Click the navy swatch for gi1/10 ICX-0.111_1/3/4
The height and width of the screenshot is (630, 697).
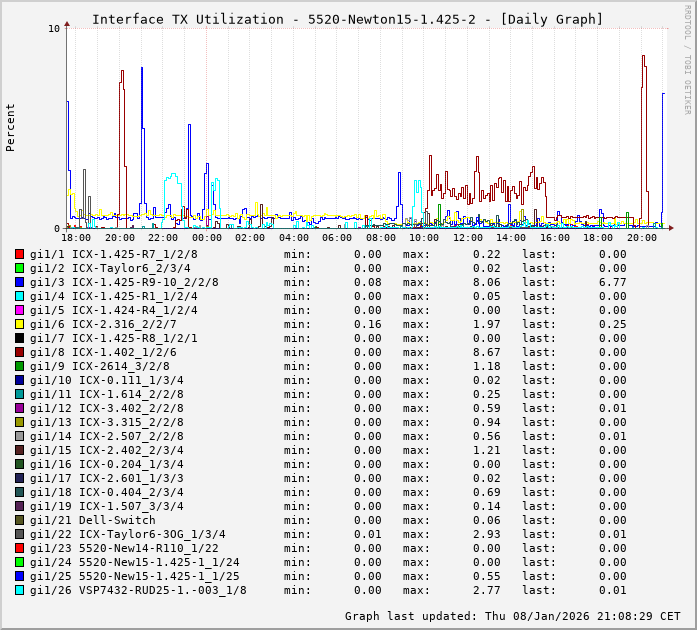pos(19,380)
